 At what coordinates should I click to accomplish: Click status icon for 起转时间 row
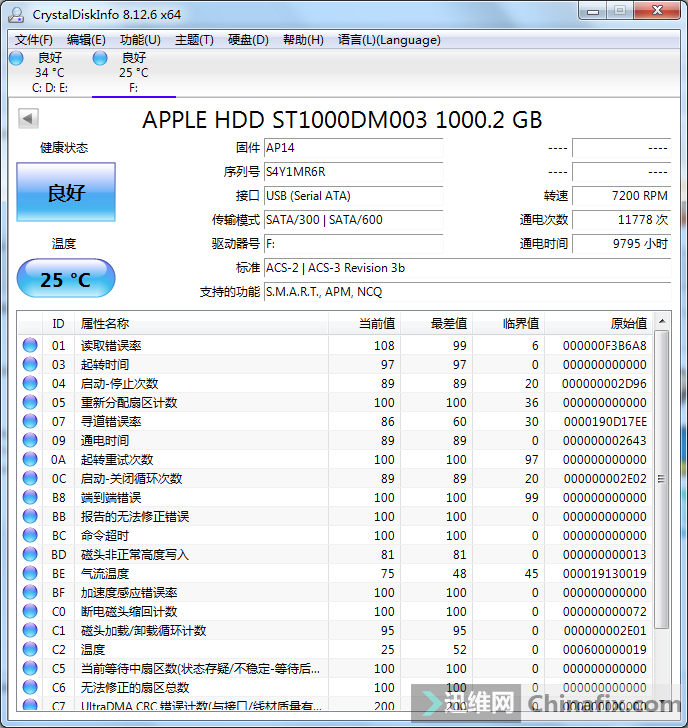(x=30, y=364)
